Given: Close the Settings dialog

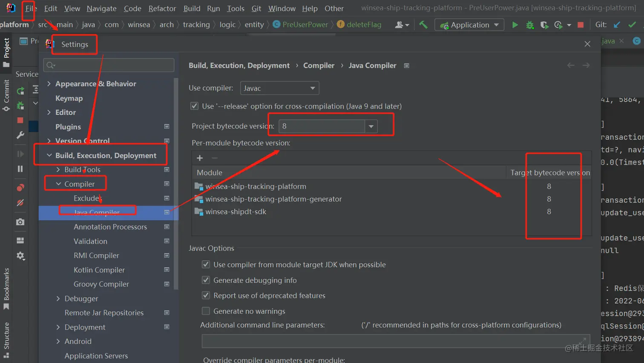Looking at the screenshot, I should [x=587, y=44].
